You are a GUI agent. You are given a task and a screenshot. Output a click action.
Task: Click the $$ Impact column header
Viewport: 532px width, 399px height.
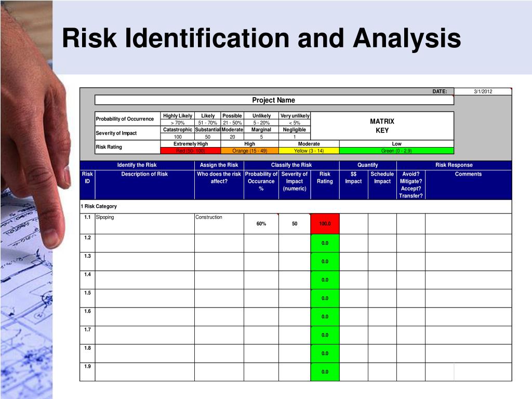353,184
